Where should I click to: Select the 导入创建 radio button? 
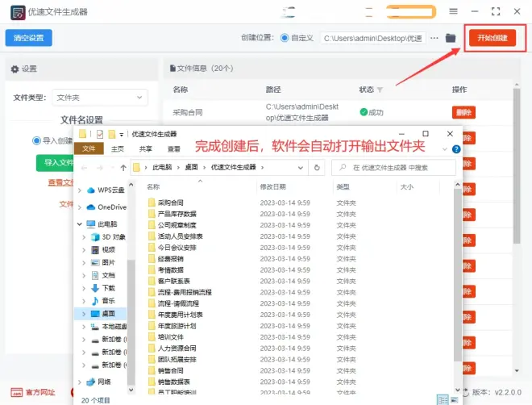[36, 140]
